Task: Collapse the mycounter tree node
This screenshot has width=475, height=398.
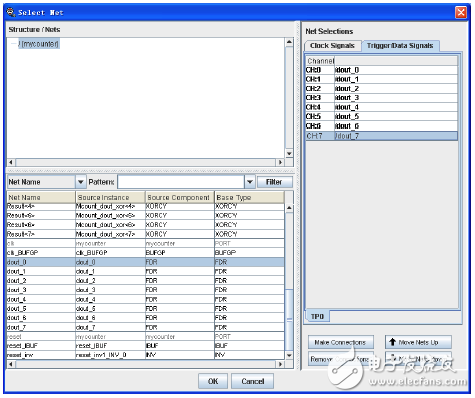Action: (14, 44)
